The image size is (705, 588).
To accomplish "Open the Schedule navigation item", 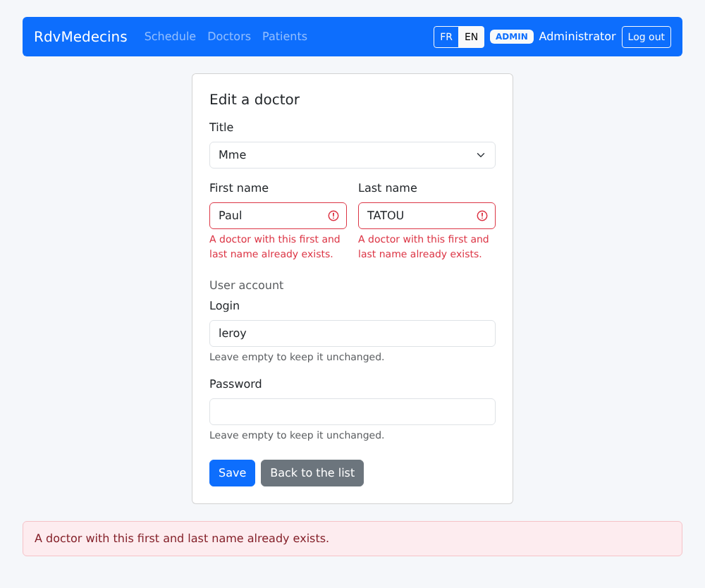I will [170, 37].
